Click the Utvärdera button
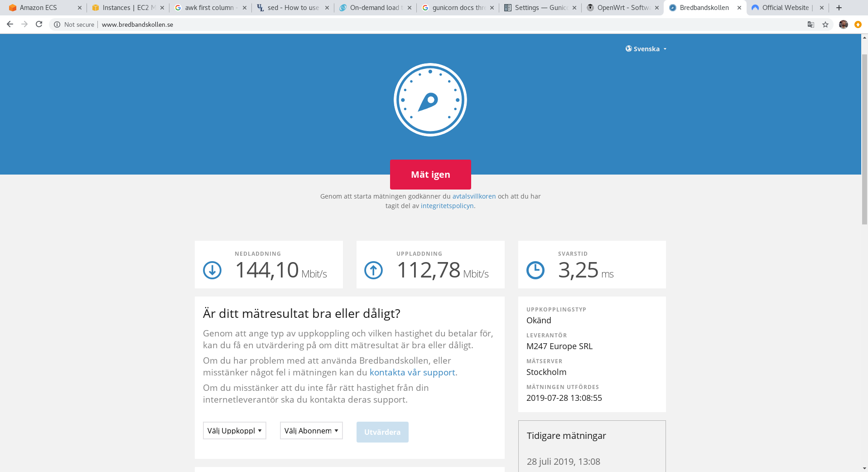The width and height of the screenshot is (868, 472). pos(382,432)
